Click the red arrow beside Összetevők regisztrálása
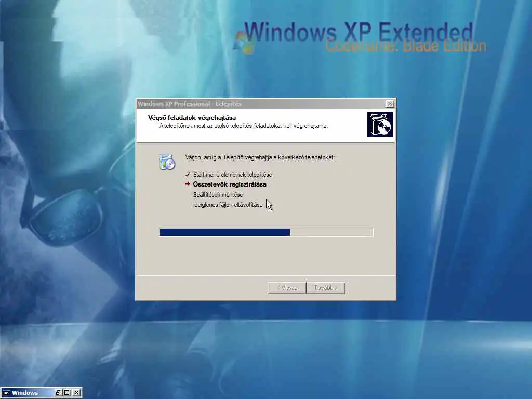Viewport: 532px width, 399px height. 188,184
